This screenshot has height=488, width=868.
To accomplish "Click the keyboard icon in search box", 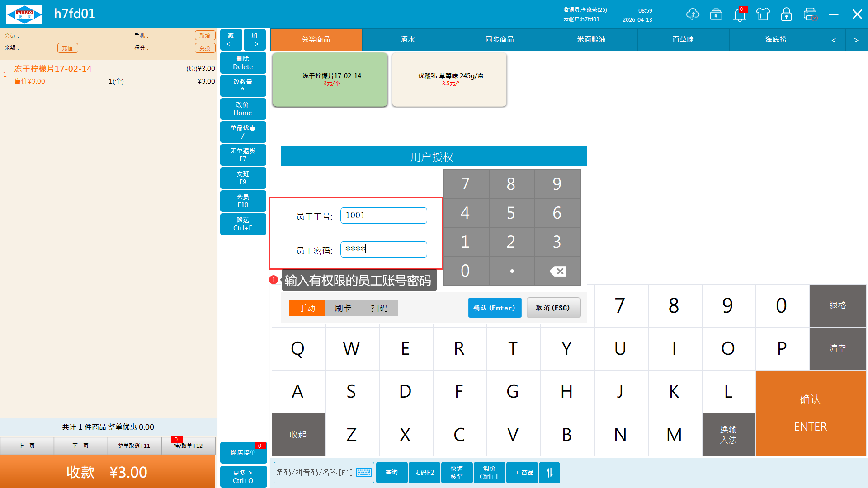I will click(x=364, y=473).
